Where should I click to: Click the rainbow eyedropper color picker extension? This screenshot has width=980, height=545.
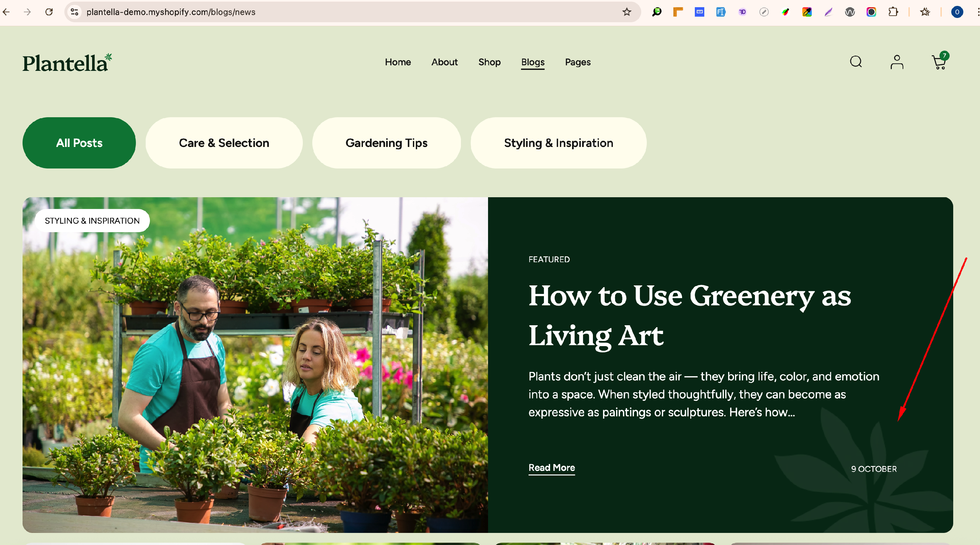(807, 12)
